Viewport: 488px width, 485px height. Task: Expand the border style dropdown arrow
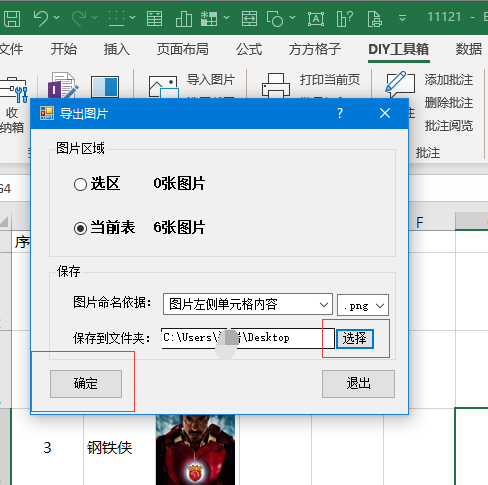[x=133, y=17]
